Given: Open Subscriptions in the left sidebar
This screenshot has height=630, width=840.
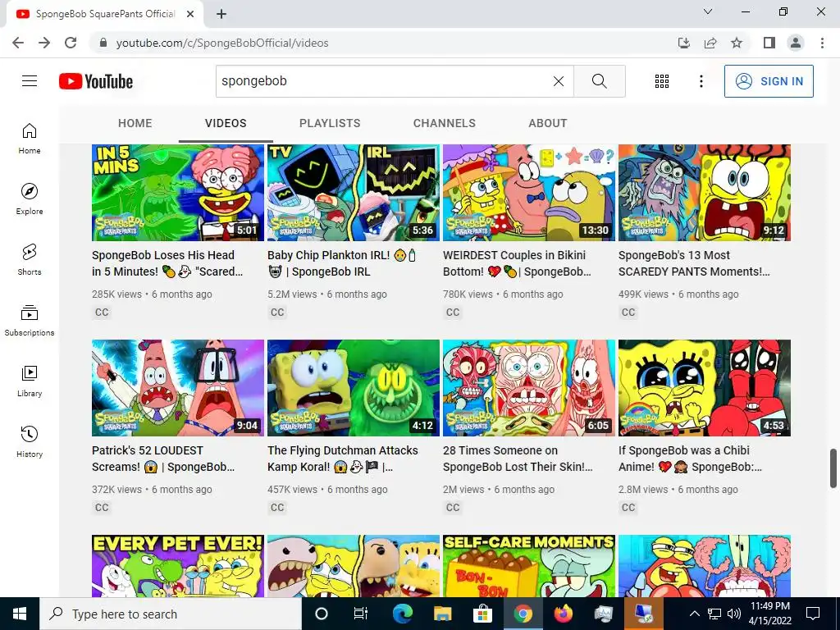Looking at the screenshot, I should (30, 321).
